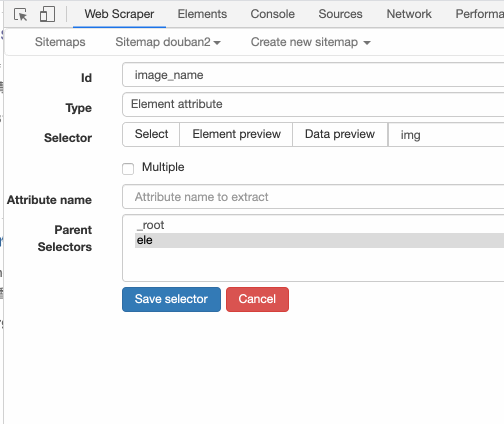Screen dimensions: 504x424
Task: Enable the Multiple checkbox
Action: coord(128,169)
